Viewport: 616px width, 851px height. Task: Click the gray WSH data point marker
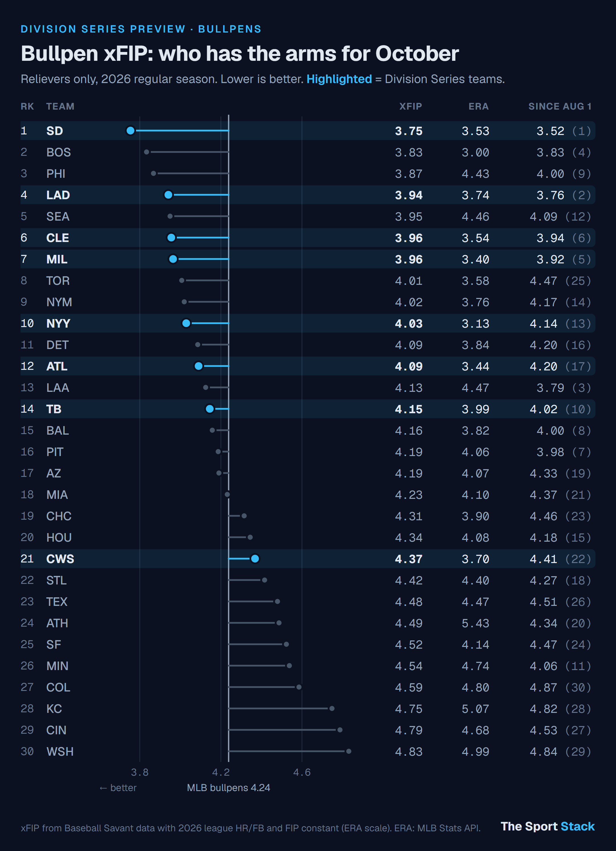click(349, 751)
